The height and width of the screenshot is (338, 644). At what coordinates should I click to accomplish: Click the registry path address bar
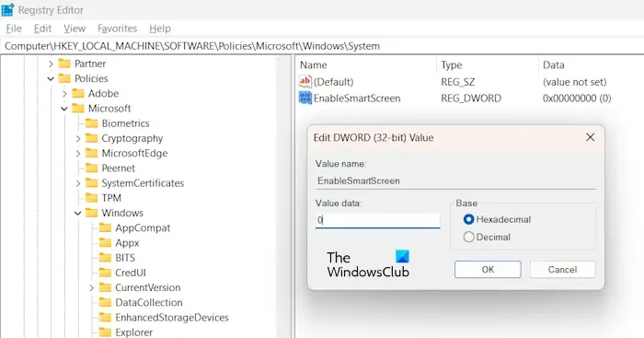point(322,46)
